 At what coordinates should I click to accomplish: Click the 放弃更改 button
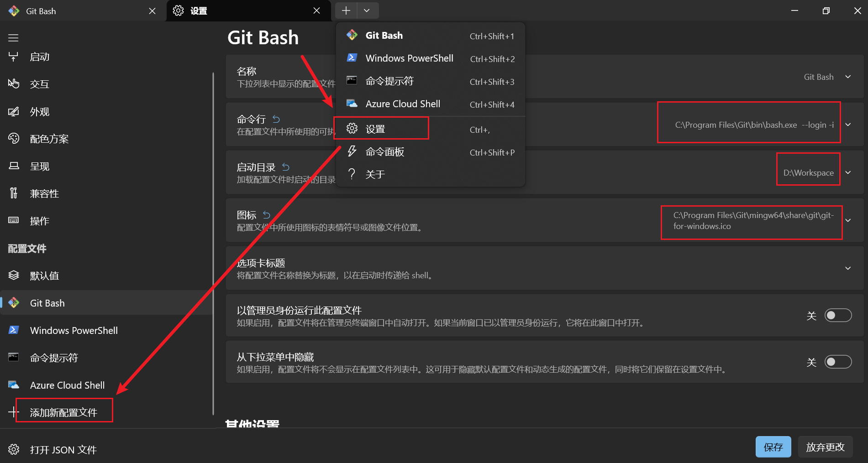(826, 447)
